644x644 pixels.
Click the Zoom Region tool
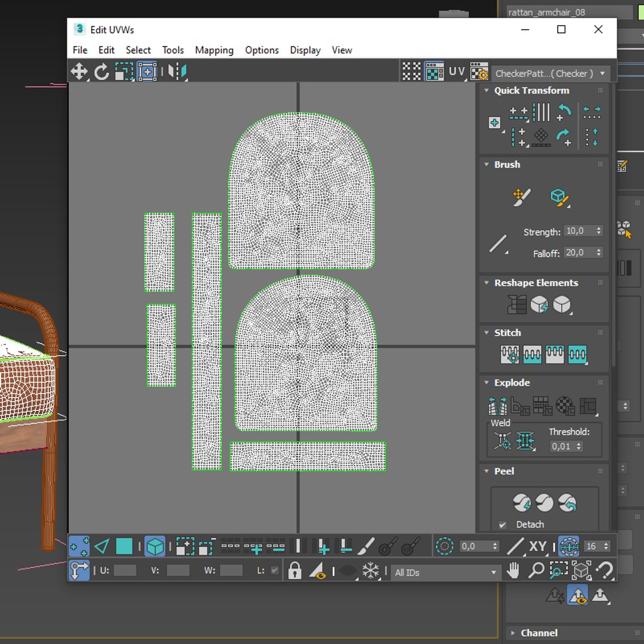point(559,571)
